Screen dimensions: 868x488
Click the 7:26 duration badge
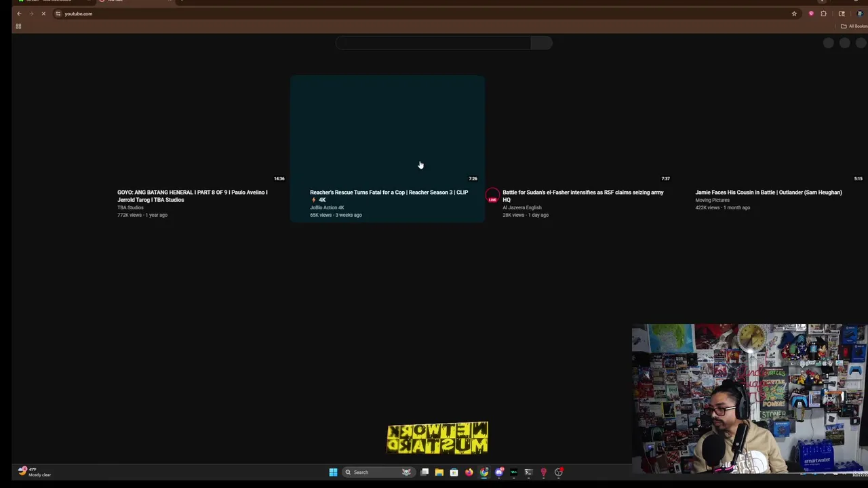point(473,178)
